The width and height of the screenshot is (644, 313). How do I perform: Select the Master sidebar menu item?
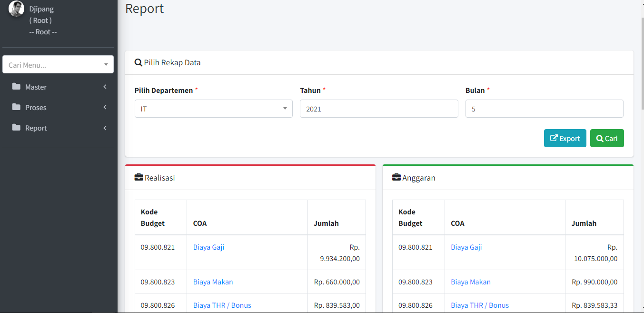pos(36,87)
